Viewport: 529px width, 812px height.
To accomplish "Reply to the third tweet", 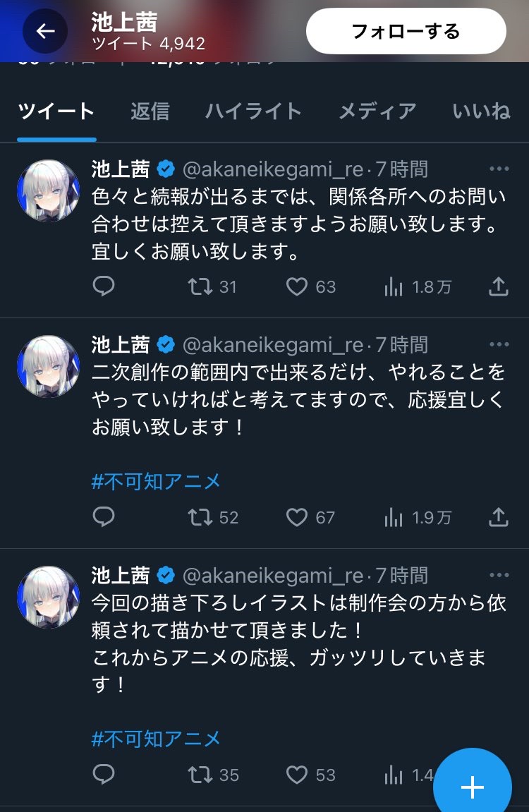I will click(104, 775).
